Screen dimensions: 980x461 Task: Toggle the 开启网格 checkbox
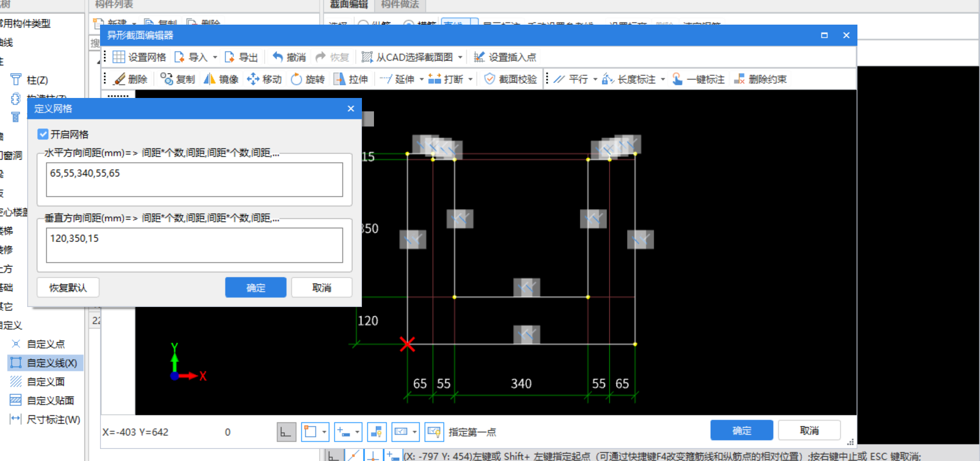[43, 134]
